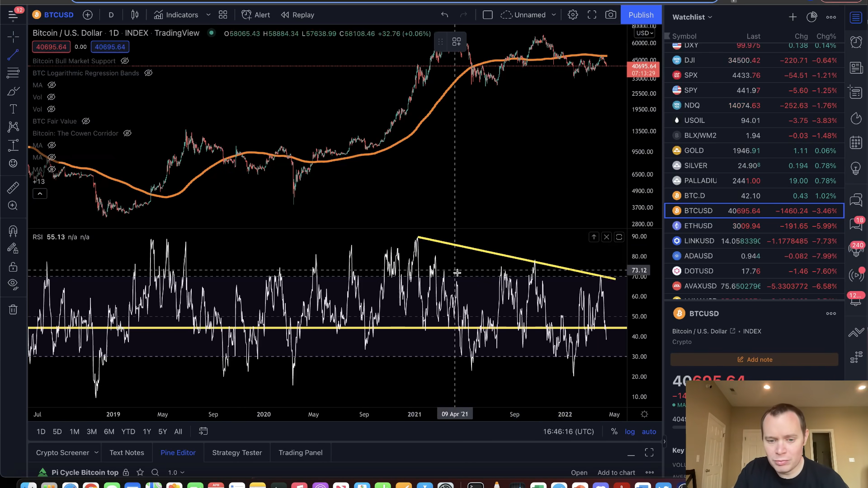Open the USD currency dropdown
868x488 pixels.
point(644,33)
